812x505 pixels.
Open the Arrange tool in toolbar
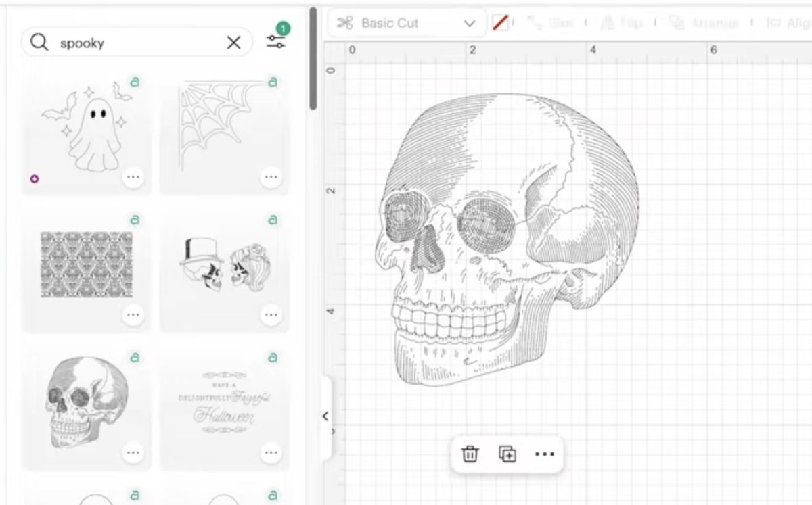pyautogui.click(x=704, y=23)
